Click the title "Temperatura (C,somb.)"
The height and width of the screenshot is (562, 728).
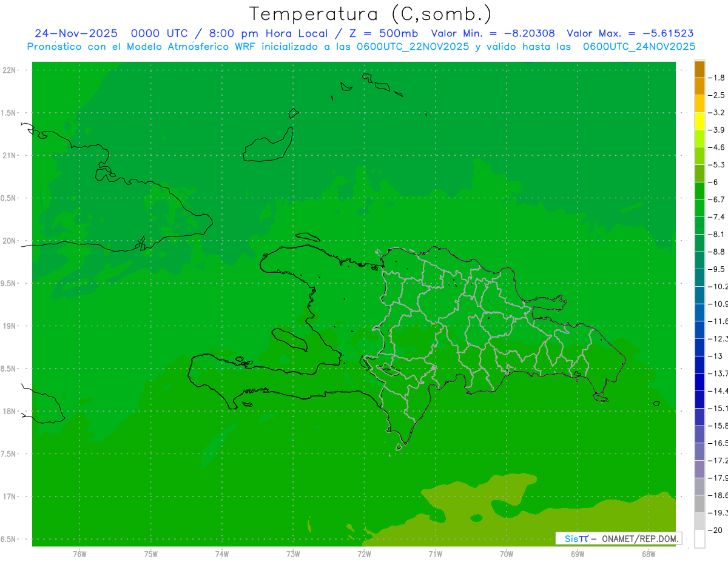(370, 15)
